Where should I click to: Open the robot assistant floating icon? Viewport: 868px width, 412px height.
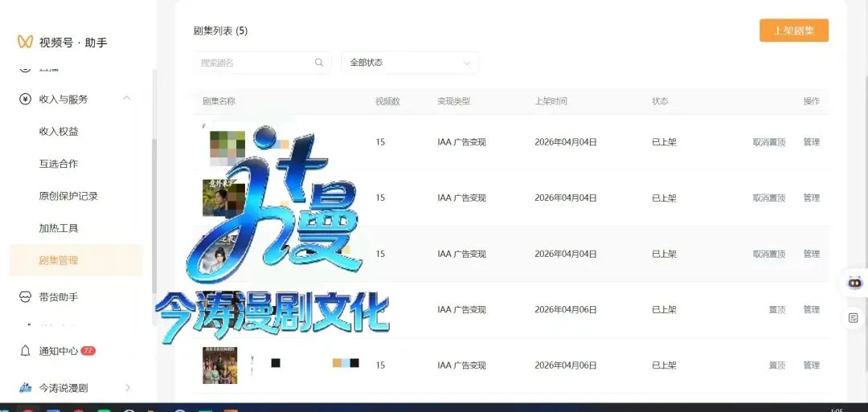coord(854,282)
